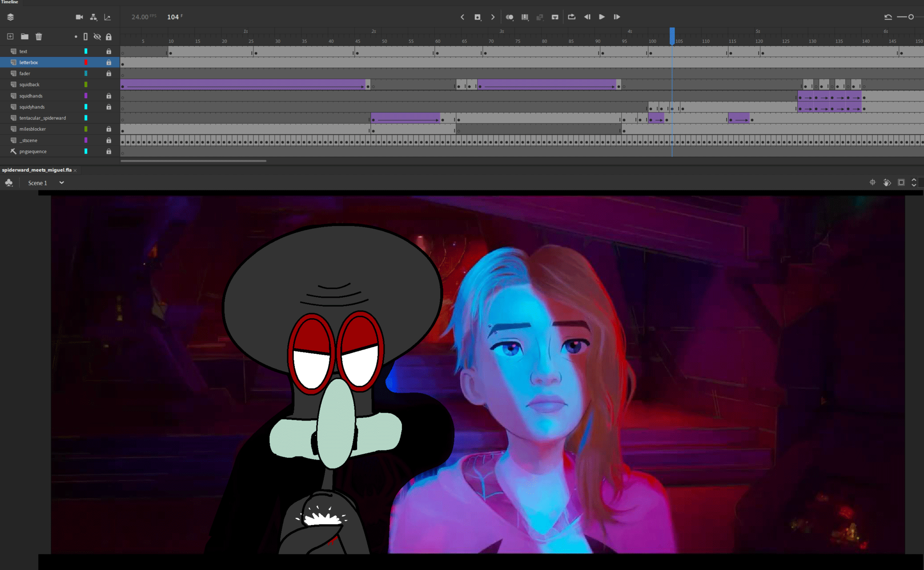Open the Scene 1 dropdown

tap(62, 183)
